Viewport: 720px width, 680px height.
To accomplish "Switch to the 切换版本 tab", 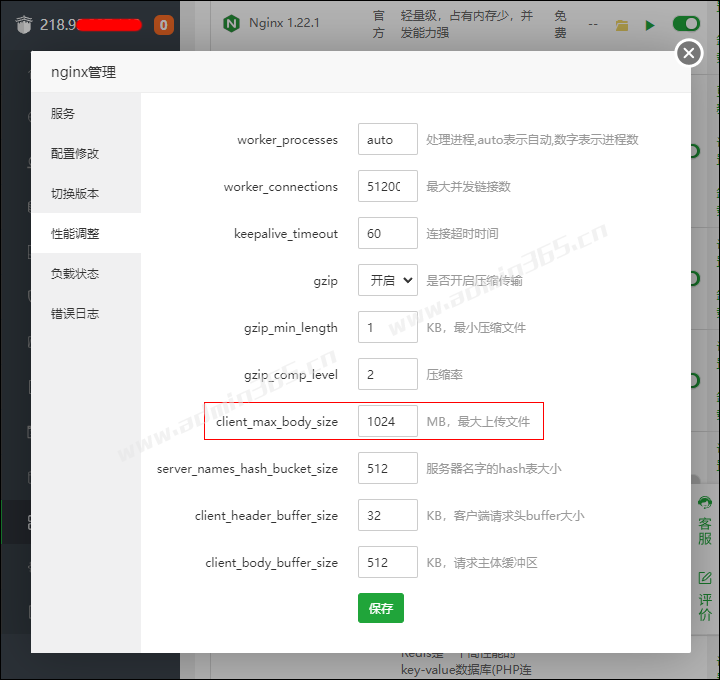I will tap(86, 193).
